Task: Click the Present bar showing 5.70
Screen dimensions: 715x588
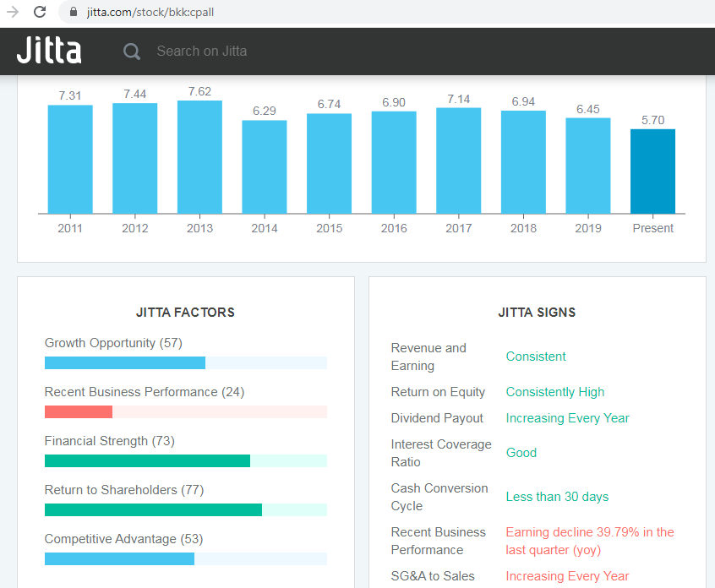Action: [653, 171]
